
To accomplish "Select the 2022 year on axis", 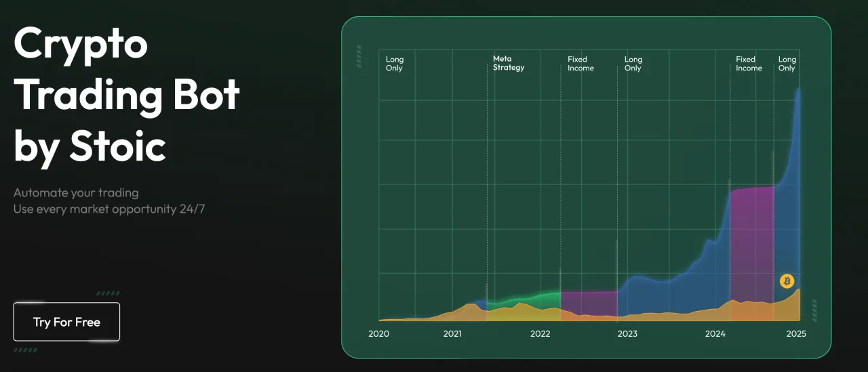I will (x=540, y=334).
